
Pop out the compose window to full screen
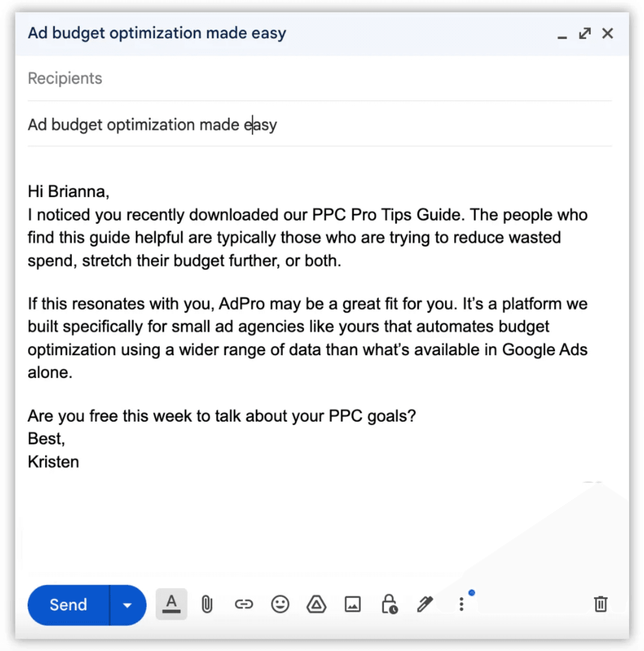[585, 33]
